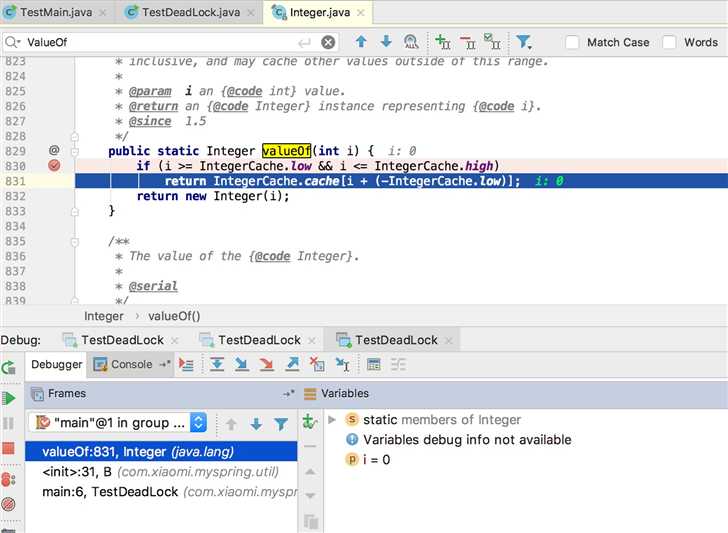Viewport: 728px width, 533px height.
Task: Clear the ValueOf search text
Action: [328, 42]
